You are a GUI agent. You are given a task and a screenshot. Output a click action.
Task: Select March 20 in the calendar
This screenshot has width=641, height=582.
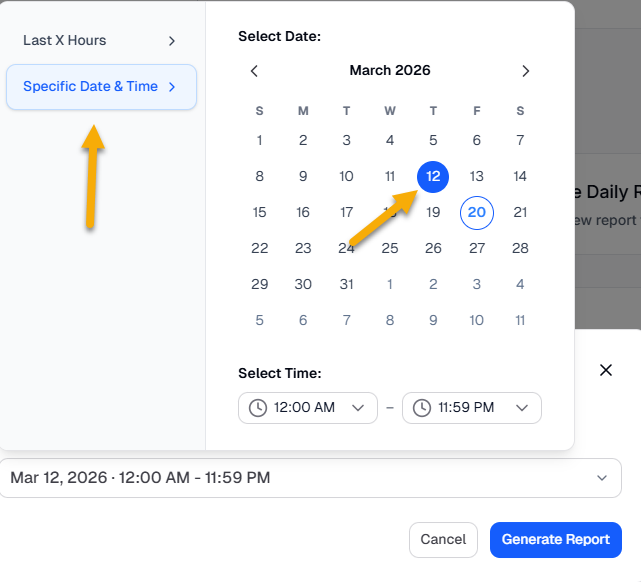477,212
